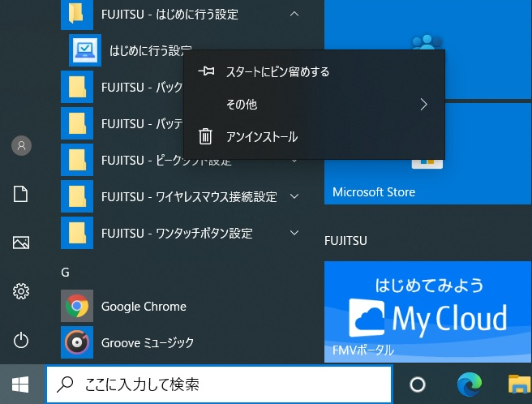The height and width of the screenshot is (404, 532).
Task: Choose アンインストール from the context menu
Action: (x=314, y=137)
